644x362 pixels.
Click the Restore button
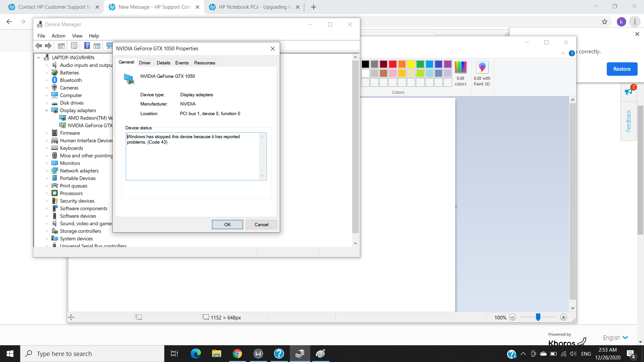click(x=622, y=69)
